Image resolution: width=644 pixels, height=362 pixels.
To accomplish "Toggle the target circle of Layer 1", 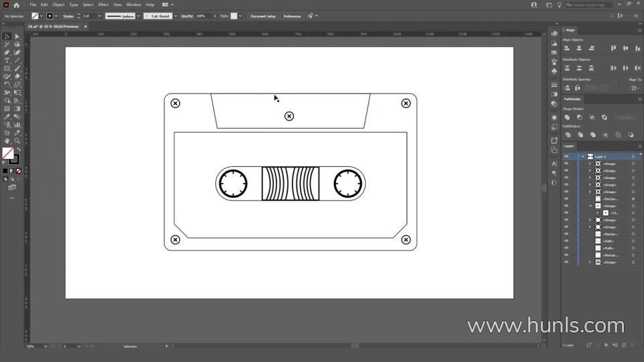I will [x=633, y=157].
